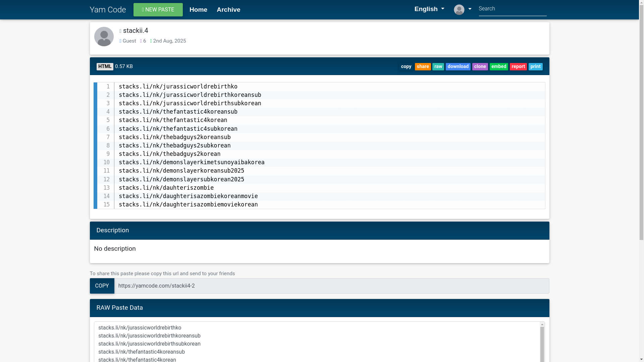Click line 7 thebadguys2koreansub

(x=175, y=137)
